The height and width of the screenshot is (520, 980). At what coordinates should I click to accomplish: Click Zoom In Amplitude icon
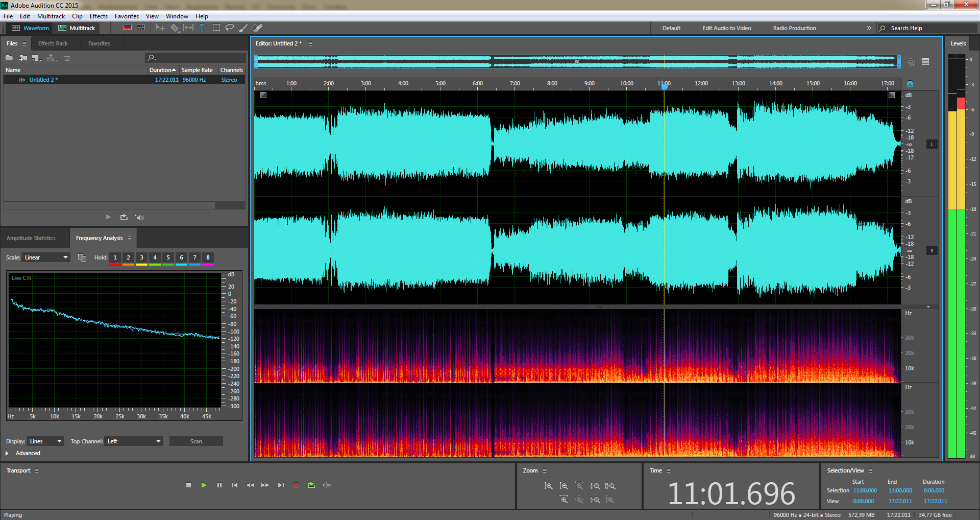click(549, 486)
